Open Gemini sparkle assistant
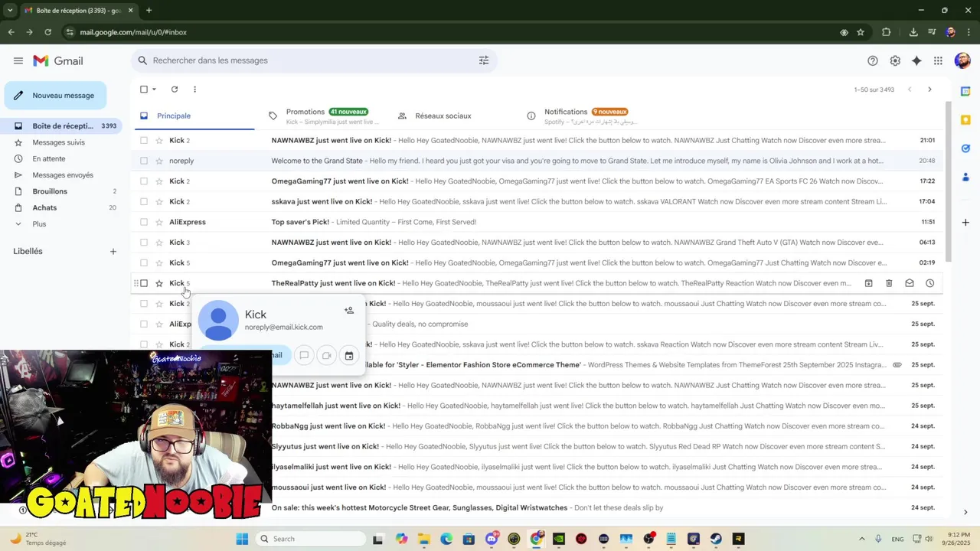Screen dimensions: 980x551 point(916,61)
